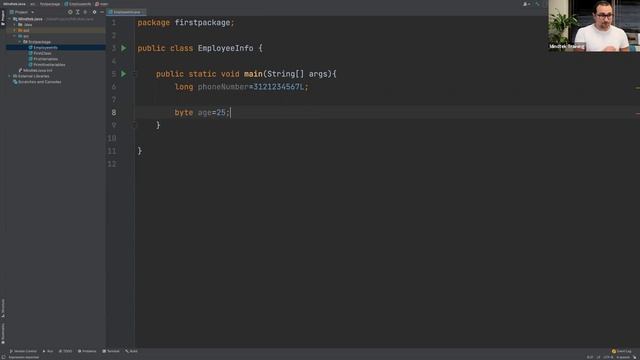
Task: Click the tool windows quick-access icon bottom-left
Action: (3, 358)
